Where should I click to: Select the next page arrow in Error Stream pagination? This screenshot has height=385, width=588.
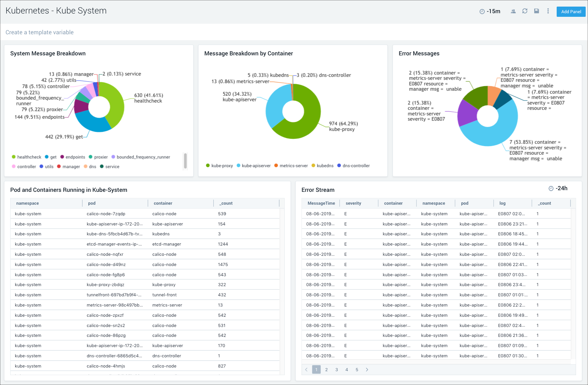[367, 370]
